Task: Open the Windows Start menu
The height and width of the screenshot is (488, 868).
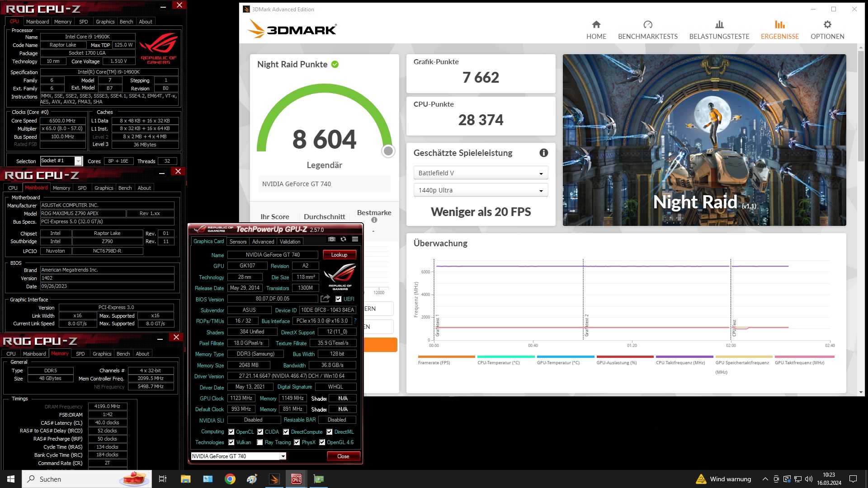Action: coord(11,479)
